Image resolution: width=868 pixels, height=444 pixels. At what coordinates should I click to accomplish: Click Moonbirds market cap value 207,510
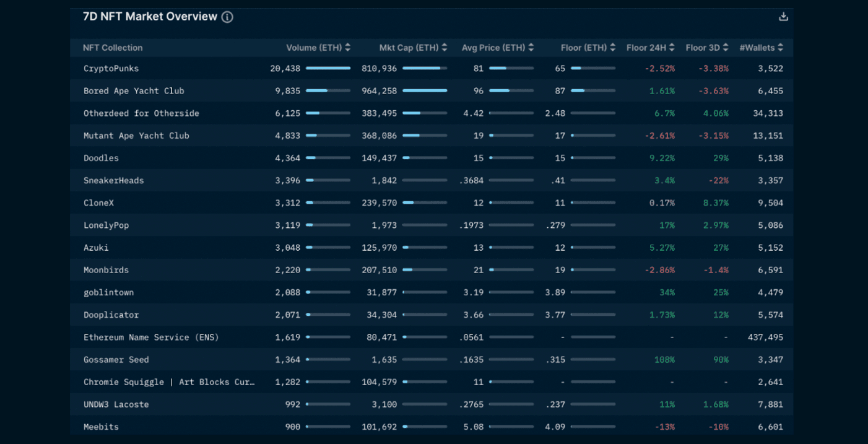click(x=379, y=270)
